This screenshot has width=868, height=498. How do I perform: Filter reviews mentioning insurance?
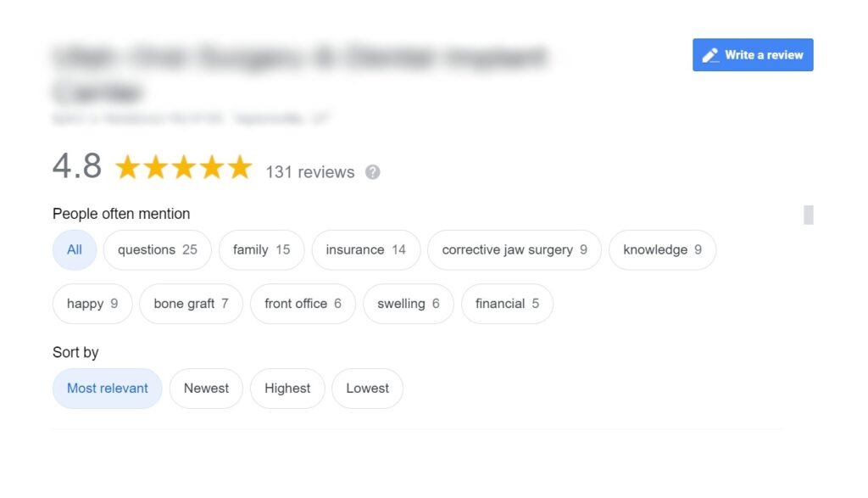pyautogui.click(x=366, y=249)
